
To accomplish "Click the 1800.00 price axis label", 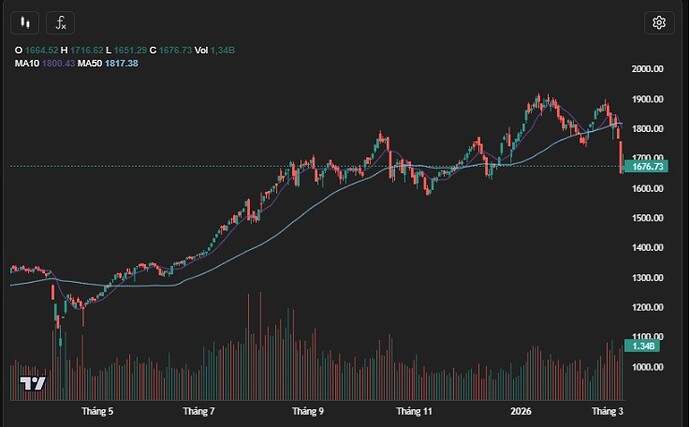I will [x=647, y=129].
